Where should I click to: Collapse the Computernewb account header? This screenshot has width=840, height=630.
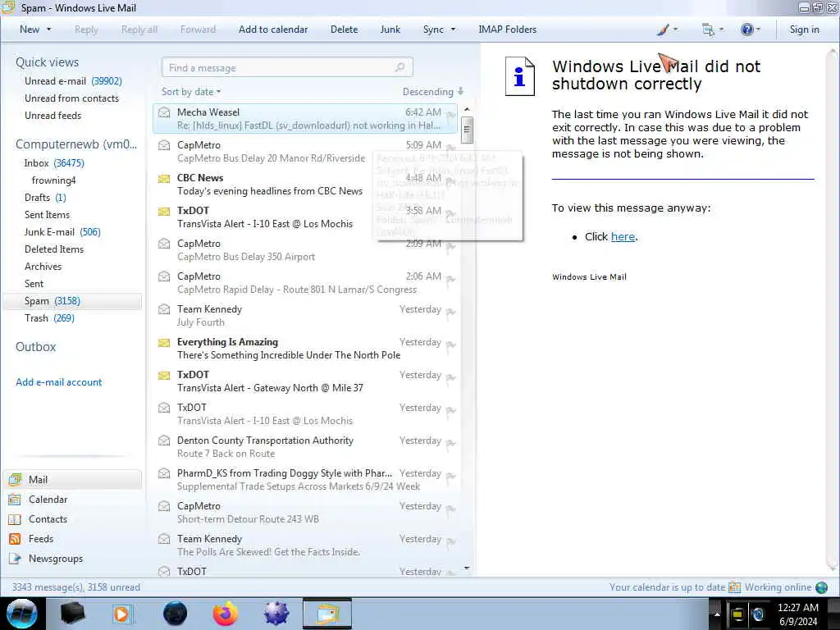(76, 144)
